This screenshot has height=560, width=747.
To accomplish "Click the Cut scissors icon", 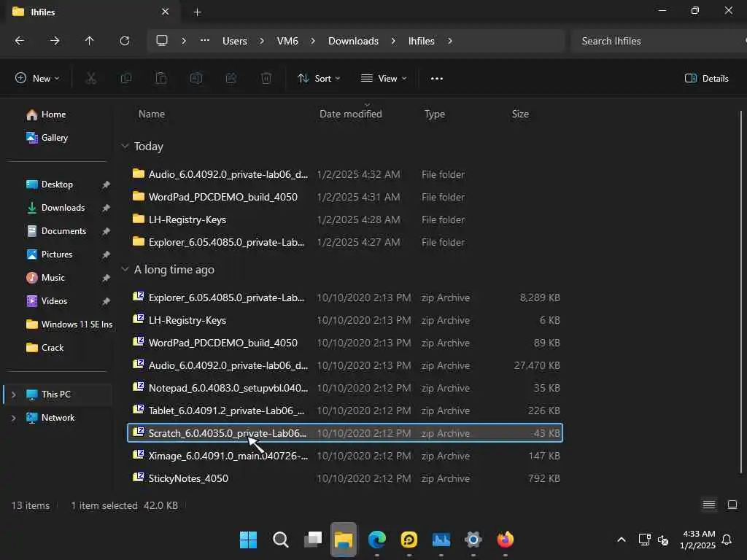I will pyautogui.click(x=91, y=78).
